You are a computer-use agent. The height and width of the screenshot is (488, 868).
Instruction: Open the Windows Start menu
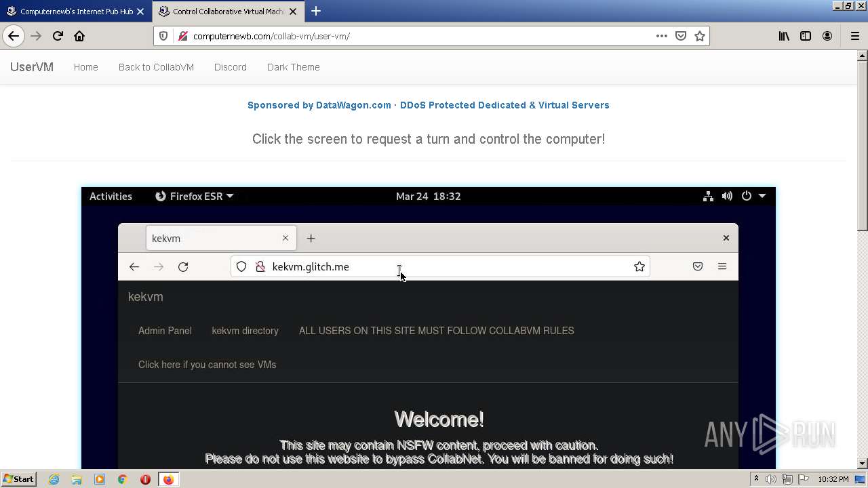point(18,479)
